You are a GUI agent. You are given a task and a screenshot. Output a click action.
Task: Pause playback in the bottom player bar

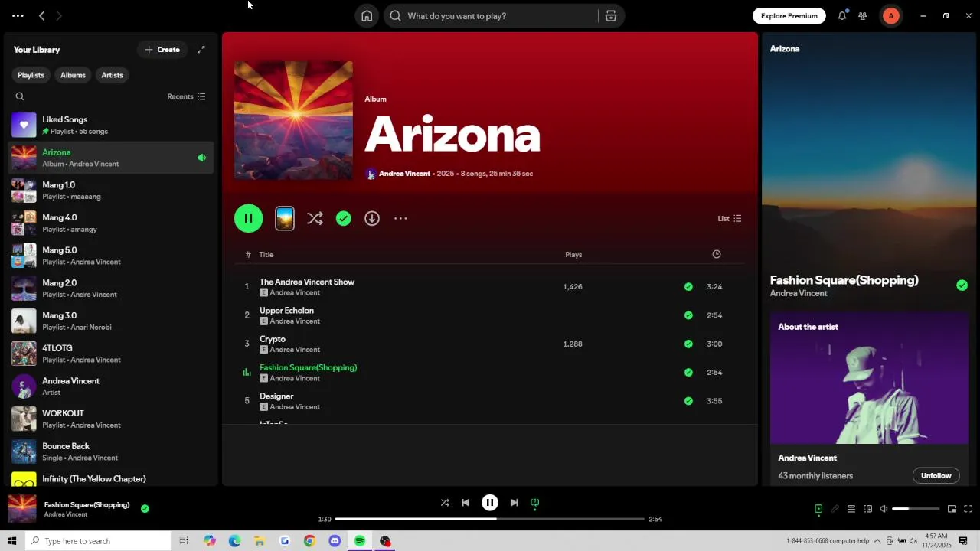(x=490, y=503)
